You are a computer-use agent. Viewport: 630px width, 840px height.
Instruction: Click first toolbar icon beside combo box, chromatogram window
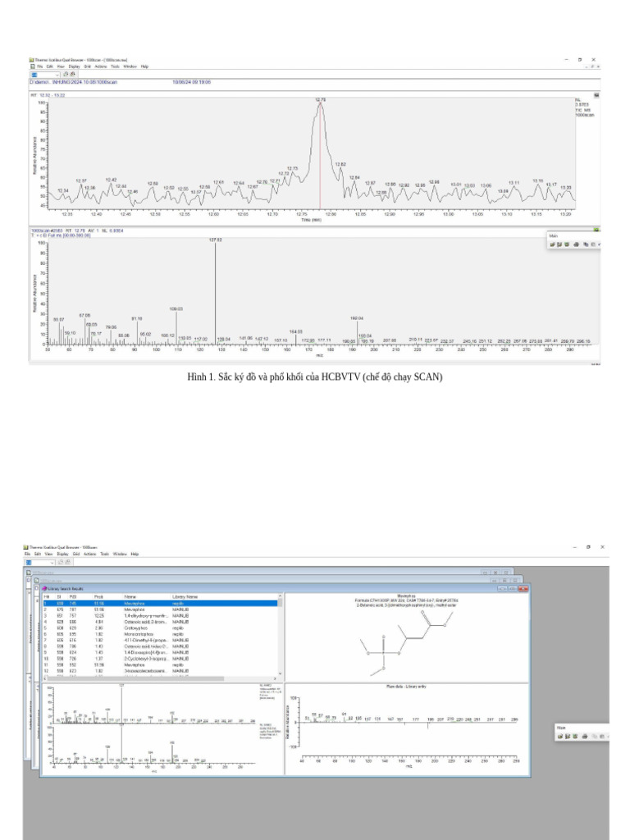[x=66, y=74]
